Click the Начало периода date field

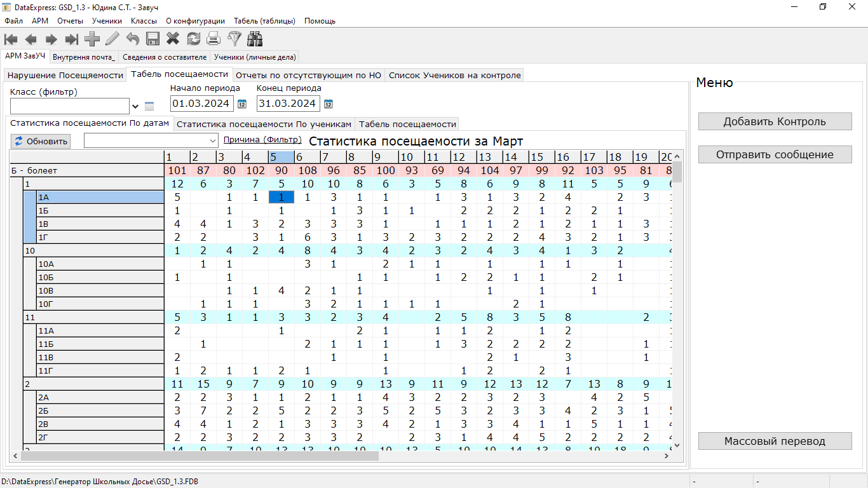(x=203, y=104)
